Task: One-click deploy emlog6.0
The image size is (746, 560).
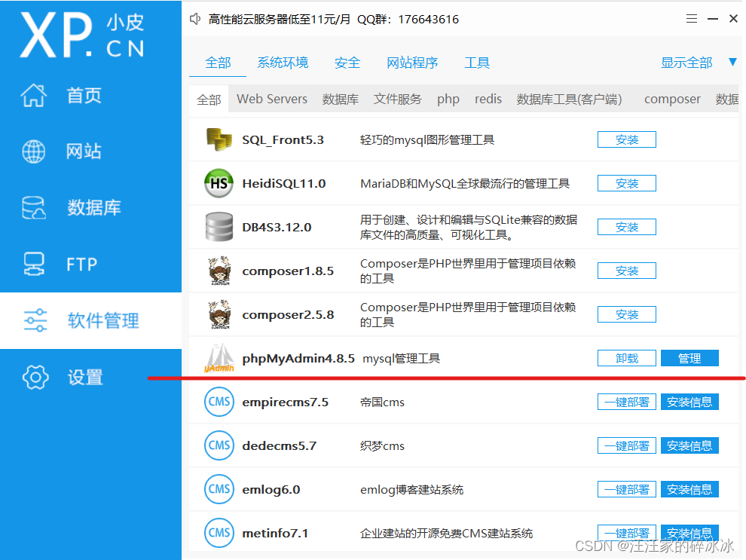Action: click(627, 490)
